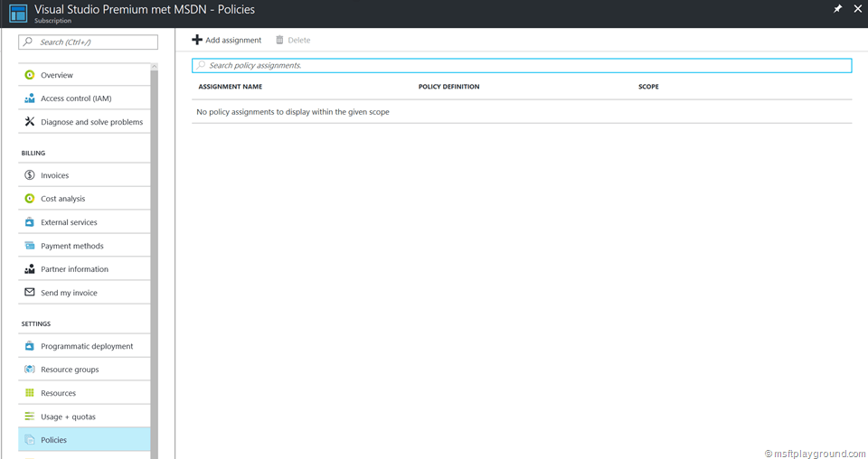The width and height of the screenshot is (868, 459).
Task: Click the Invoices dollar icon
Action: tap(29, 175)
